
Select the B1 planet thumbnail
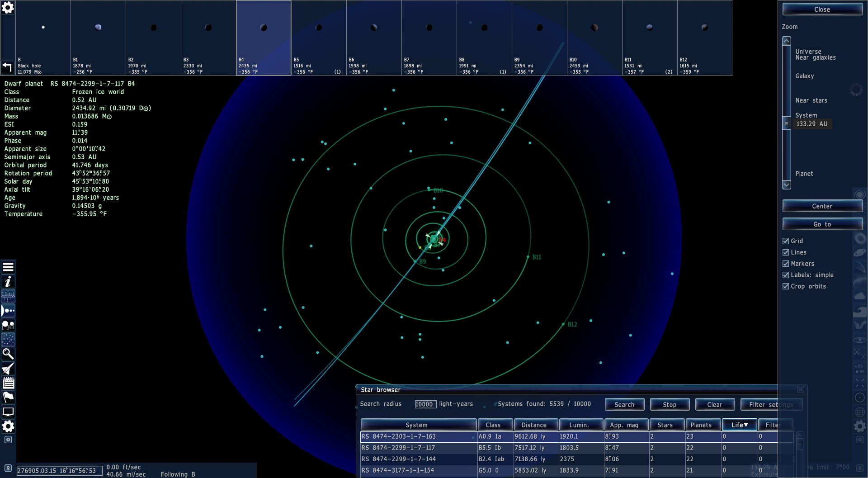click(x=98, y=38)
